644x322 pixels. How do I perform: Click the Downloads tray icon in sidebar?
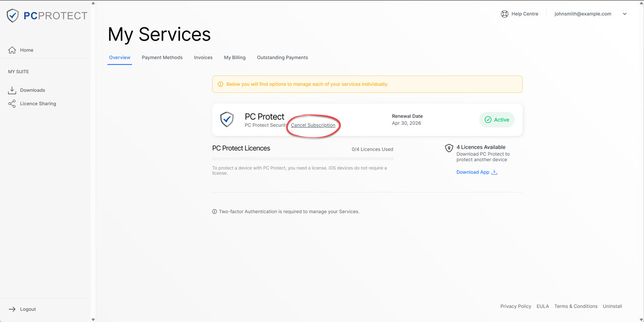(x=12, y=90)
